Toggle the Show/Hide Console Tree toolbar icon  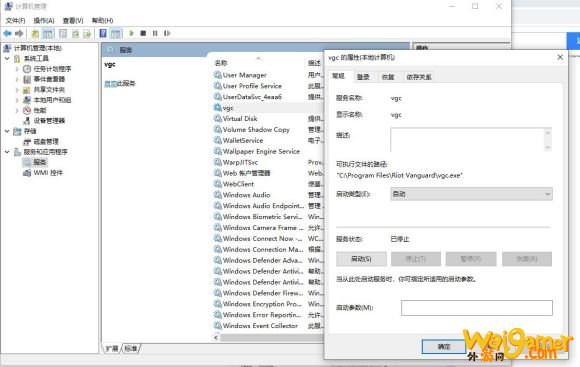(48, 34)
